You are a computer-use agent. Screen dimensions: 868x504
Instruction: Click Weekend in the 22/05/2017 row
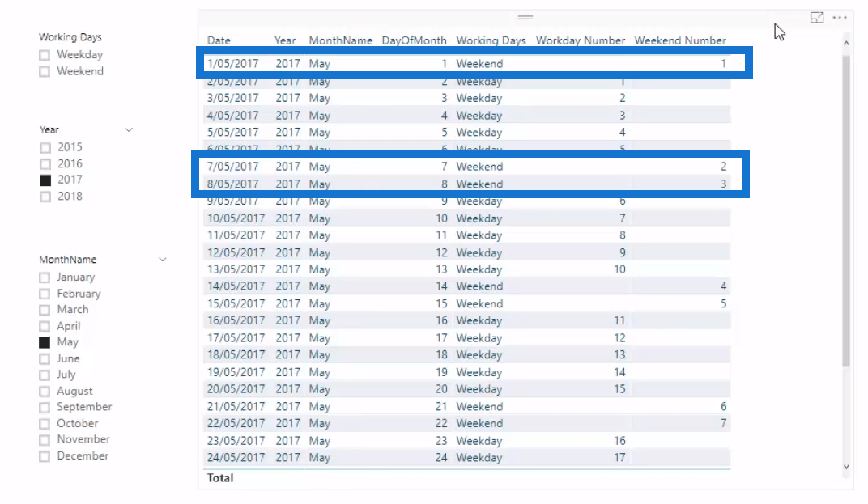tap(479, 423)
